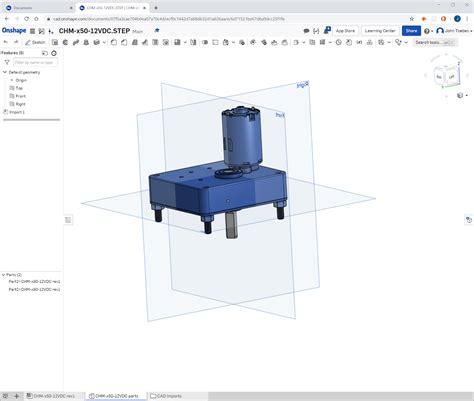
Task: Select the Right plane in feature list
Action: point(20,104)
